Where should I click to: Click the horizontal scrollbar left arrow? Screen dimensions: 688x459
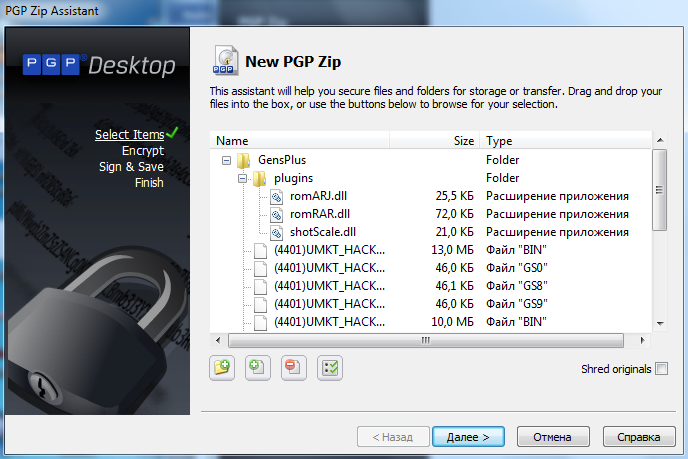pos(218,340)
